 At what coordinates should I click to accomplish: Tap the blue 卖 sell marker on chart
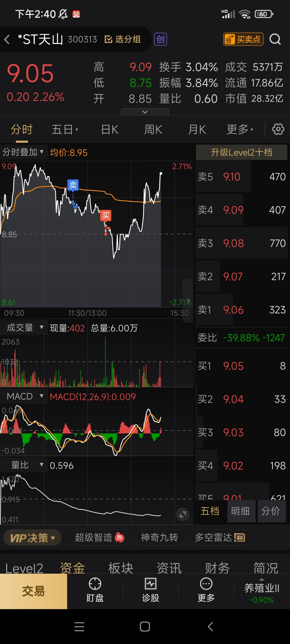point(73,185)
